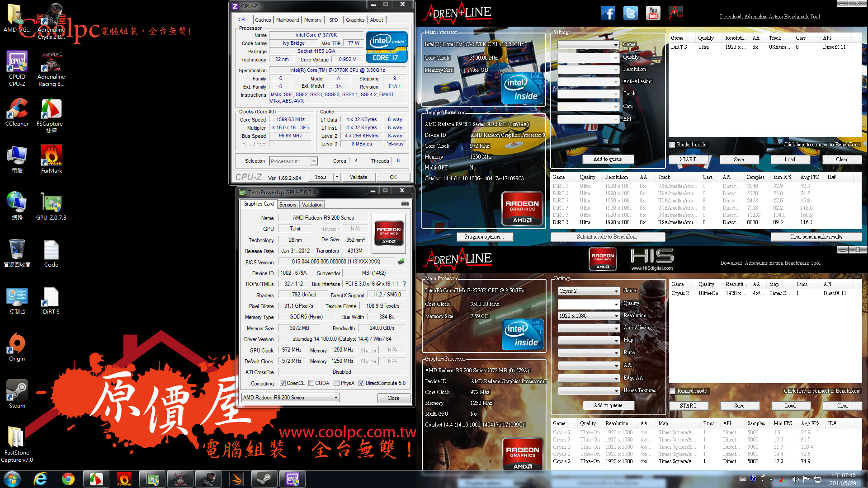Select last DiRT 3 result row with 116.3 Avg FPS

tap(705, 222)
